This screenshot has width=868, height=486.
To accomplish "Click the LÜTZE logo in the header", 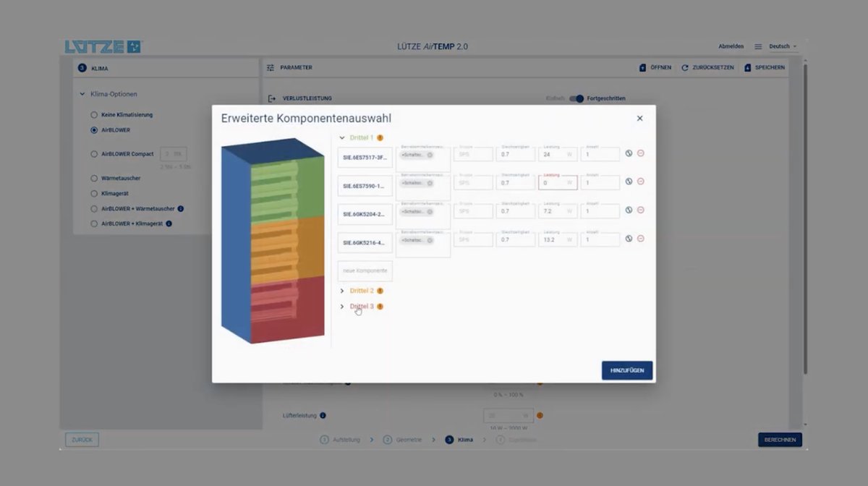I will click(x=103, y=47).
